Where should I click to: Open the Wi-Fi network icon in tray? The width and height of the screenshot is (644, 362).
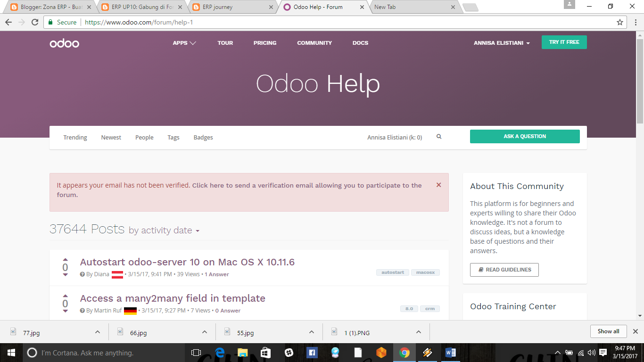click(x=580, y=353)
